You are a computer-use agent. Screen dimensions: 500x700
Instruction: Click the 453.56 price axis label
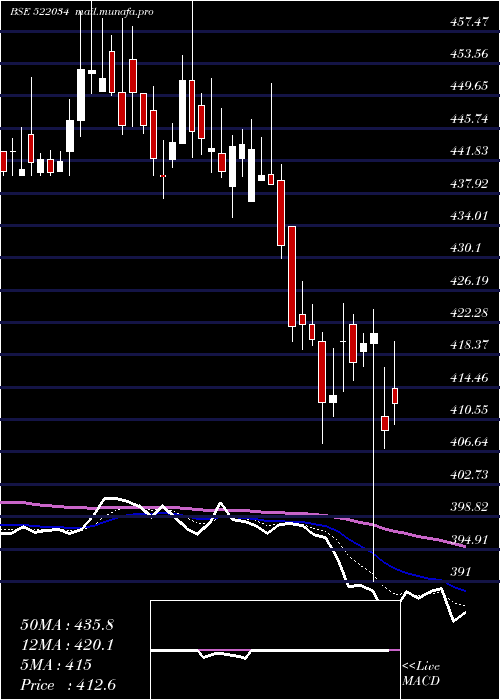(x=469, y=54)
